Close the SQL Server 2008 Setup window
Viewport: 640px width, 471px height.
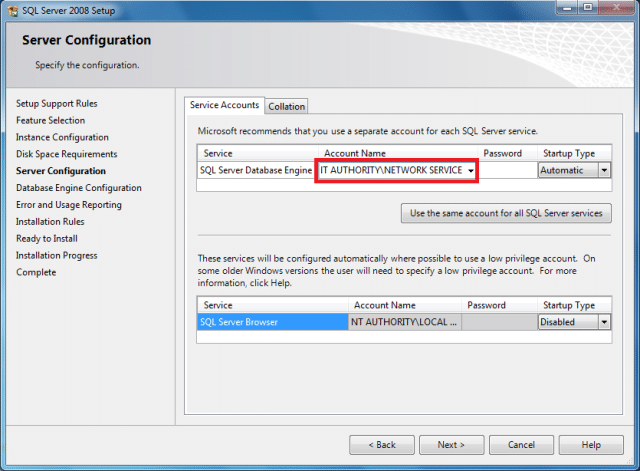click(x=617, y=7)
